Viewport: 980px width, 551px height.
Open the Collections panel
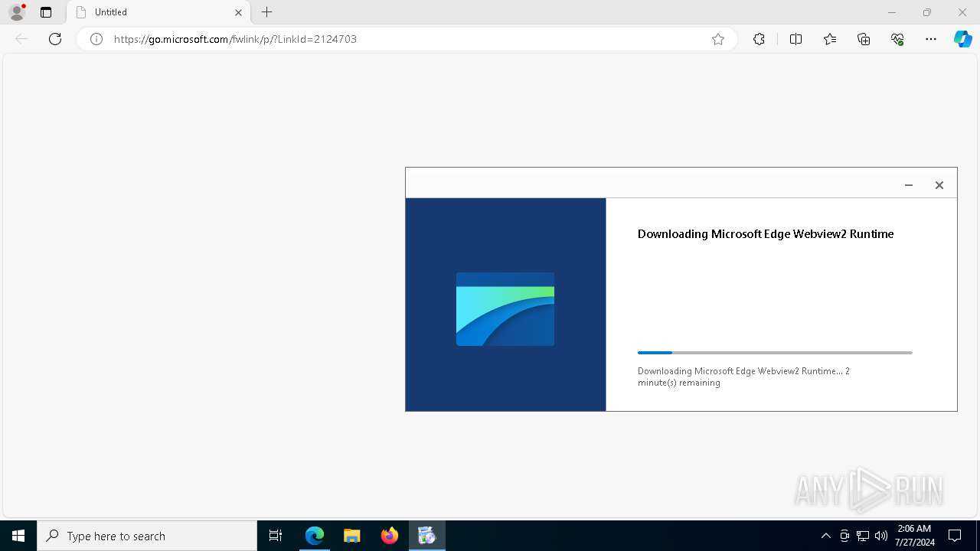pyautogui.click(x=864, y=39)
